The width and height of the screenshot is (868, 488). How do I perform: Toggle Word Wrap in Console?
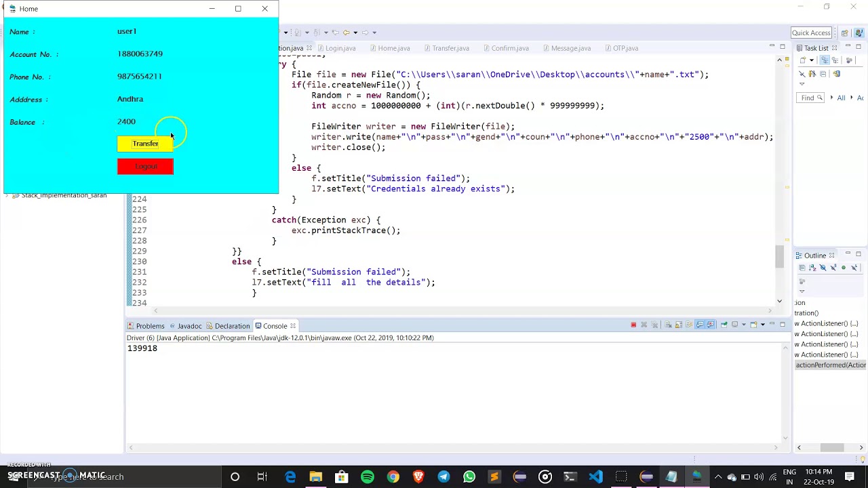pos(689,325)
